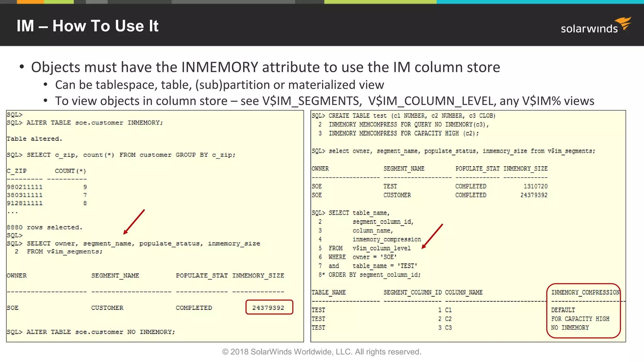Click the DEFAULT compression value
The image size is (644, 362).
click(x=563, y=310)
